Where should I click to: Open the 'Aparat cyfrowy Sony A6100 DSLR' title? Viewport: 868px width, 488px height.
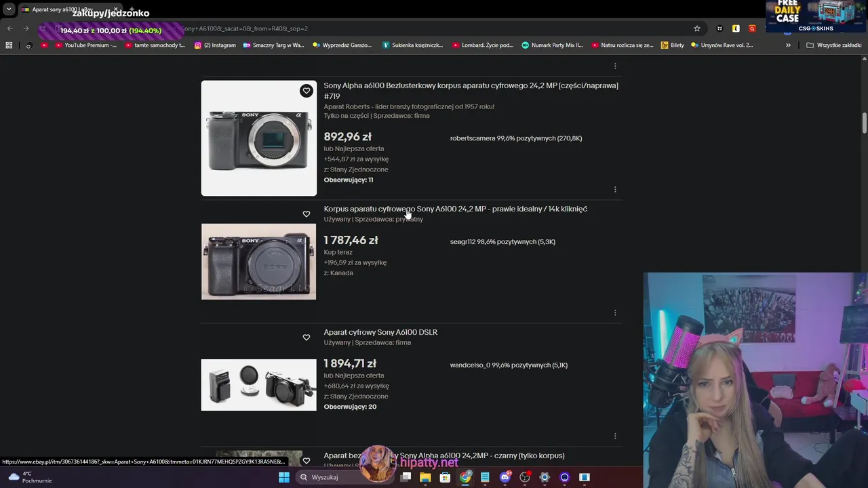point(380,332)
